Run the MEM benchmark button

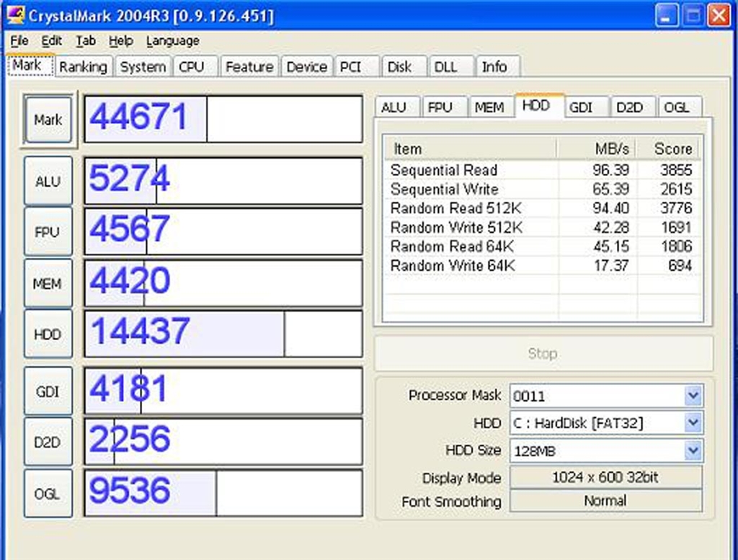pos(48,283)
